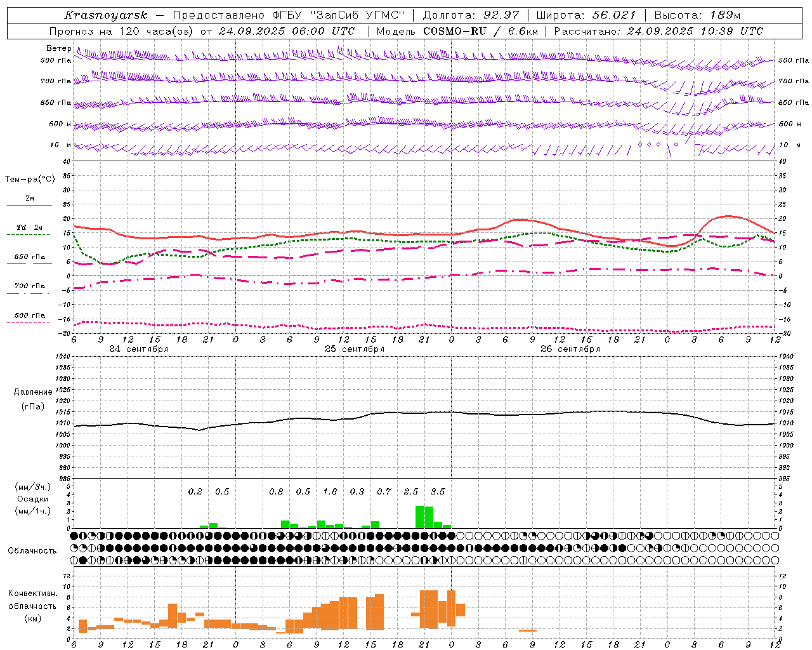Click the Тем-ра(°C) axis title
Viewport: 812px width, 650px height.
[30, 179]
